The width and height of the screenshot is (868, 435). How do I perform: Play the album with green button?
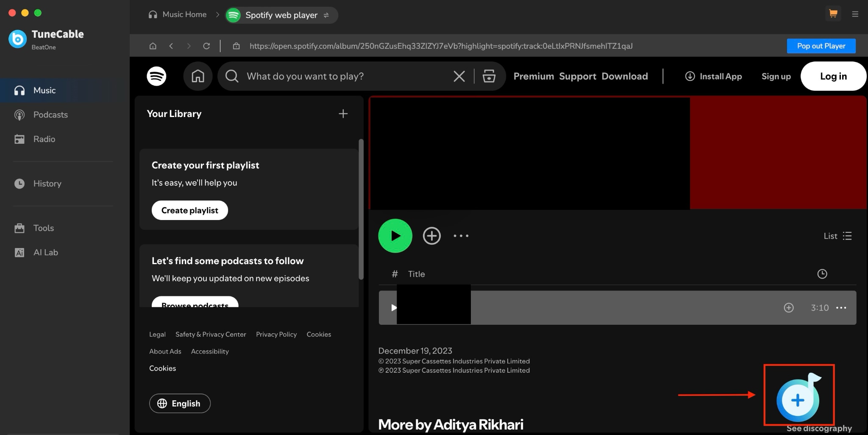(395, 236)
